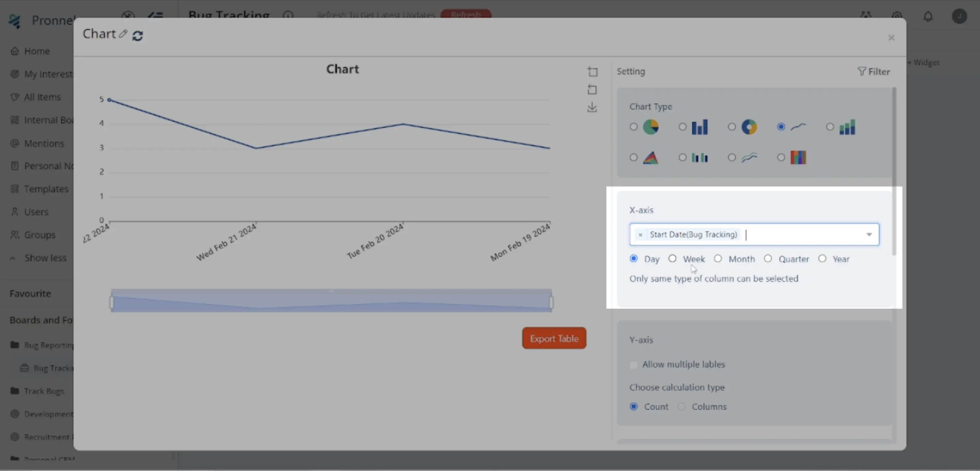Choose Month grouping for X-axis
Screen dimensions: 980x471
[718, 259]
